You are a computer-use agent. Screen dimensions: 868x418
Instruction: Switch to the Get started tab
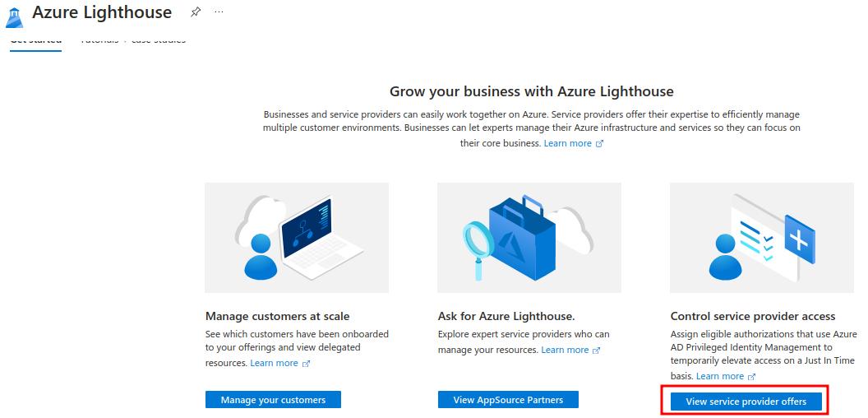coord(35,40)
